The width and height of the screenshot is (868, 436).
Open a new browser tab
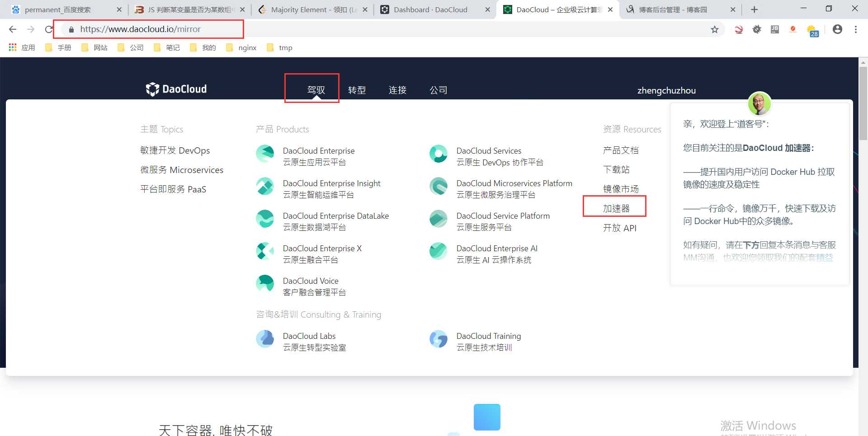(754, 9)
